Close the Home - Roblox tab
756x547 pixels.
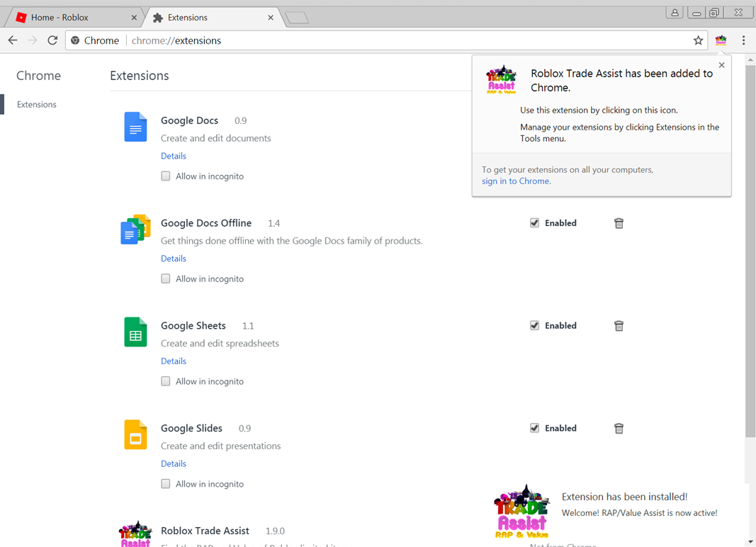point(134,18)
